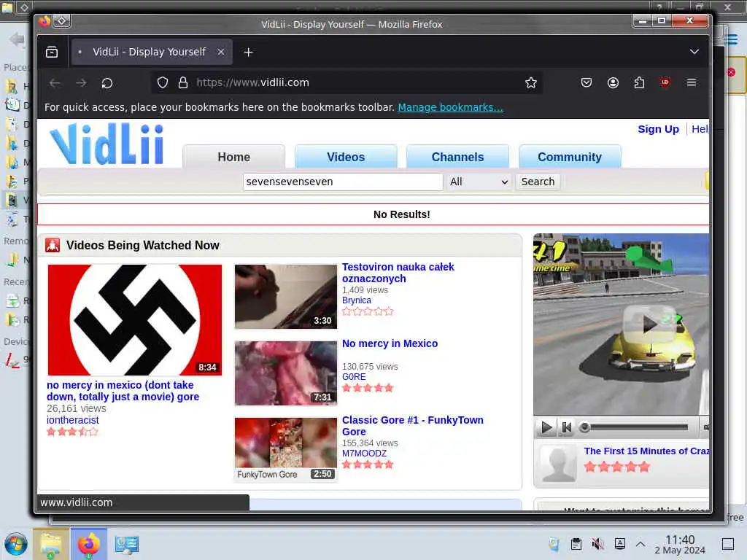Open the clipboard tray icon
This screenshot has width=747, height=560.
click(576, 544)
